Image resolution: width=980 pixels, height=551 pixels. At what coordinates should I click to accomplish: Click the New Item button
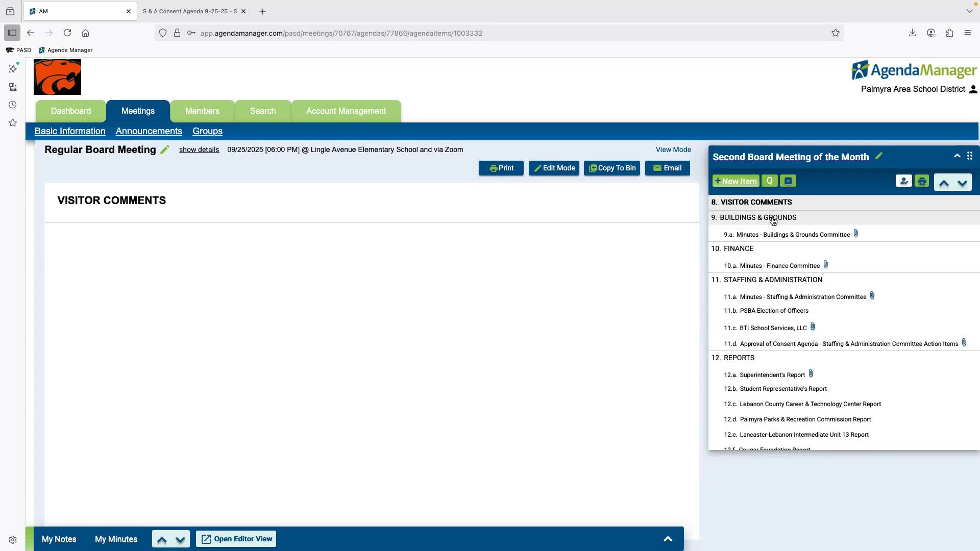click(736, 181)
